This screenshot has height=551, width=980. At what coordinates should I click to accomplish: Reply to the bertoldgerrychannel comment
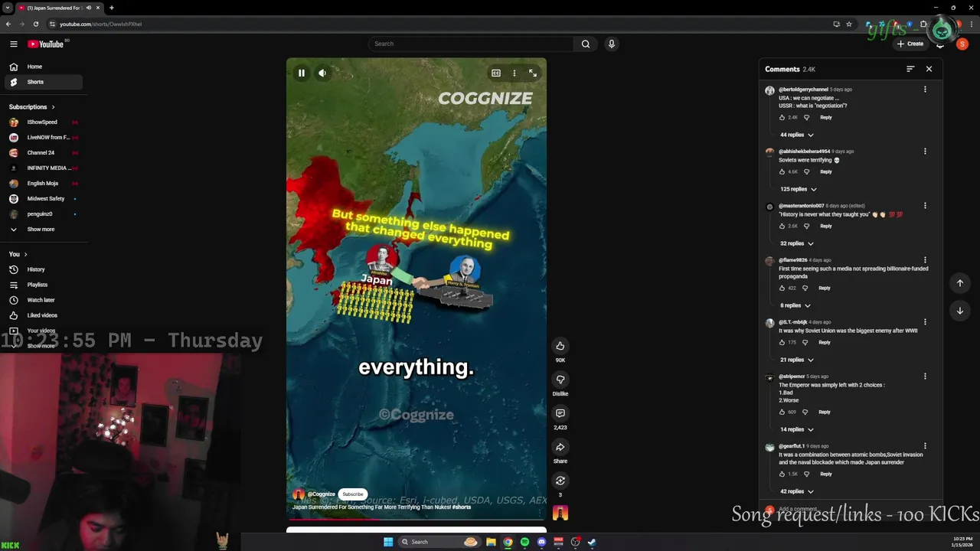pos(826,117)
